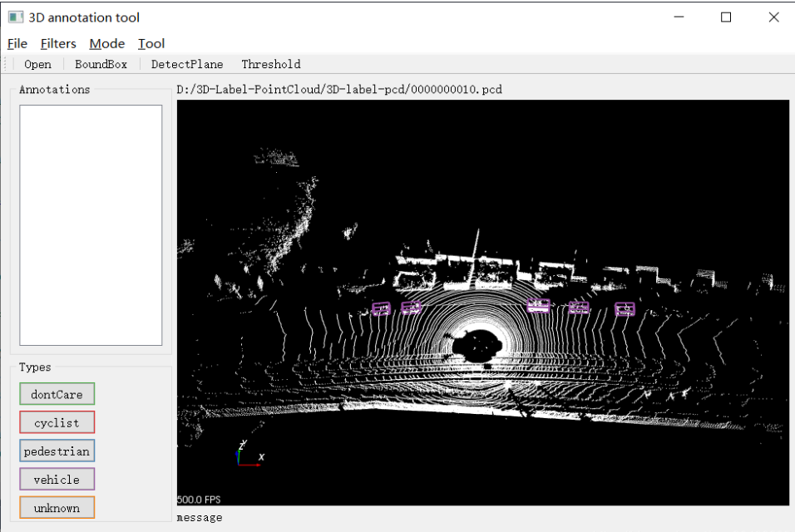Image resolution: width=795 pixels, height=532 pixels.
Task: Choose the cyclist annotation type
Action: (x=57, y=422)
